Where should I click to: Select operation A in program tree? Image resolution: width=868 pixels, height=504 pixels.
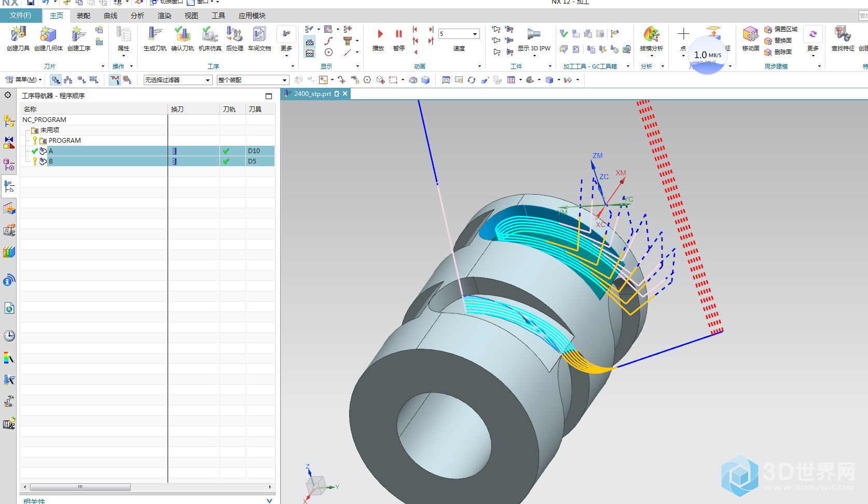51,151
